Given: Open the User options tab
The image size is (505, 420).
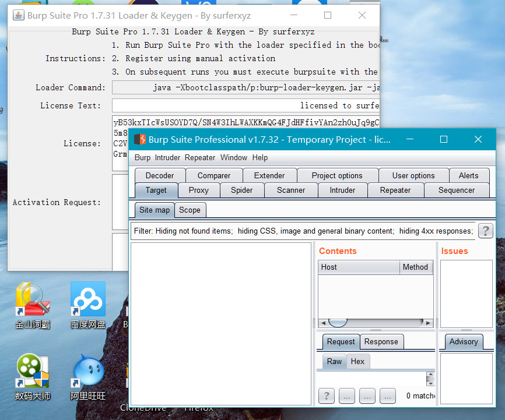Looking at the screenshot, I should tap(413, 175).
